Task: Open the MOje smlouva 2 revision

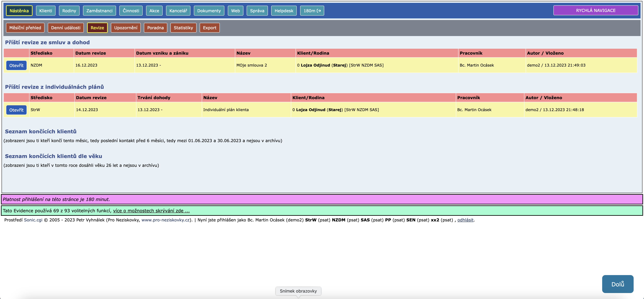Action: (16, 65)
